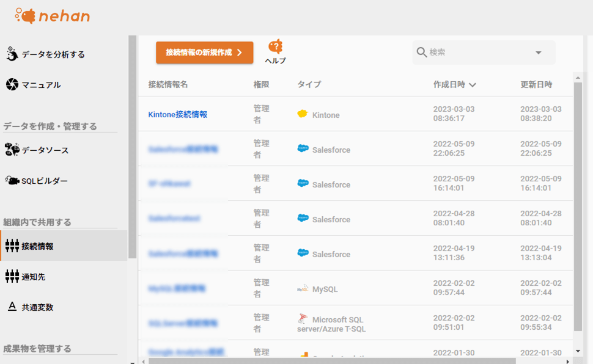593x364 pixels.
Task: Click the 接続情報名 column header
Action: pyautogui.click(x=168, y=85)
